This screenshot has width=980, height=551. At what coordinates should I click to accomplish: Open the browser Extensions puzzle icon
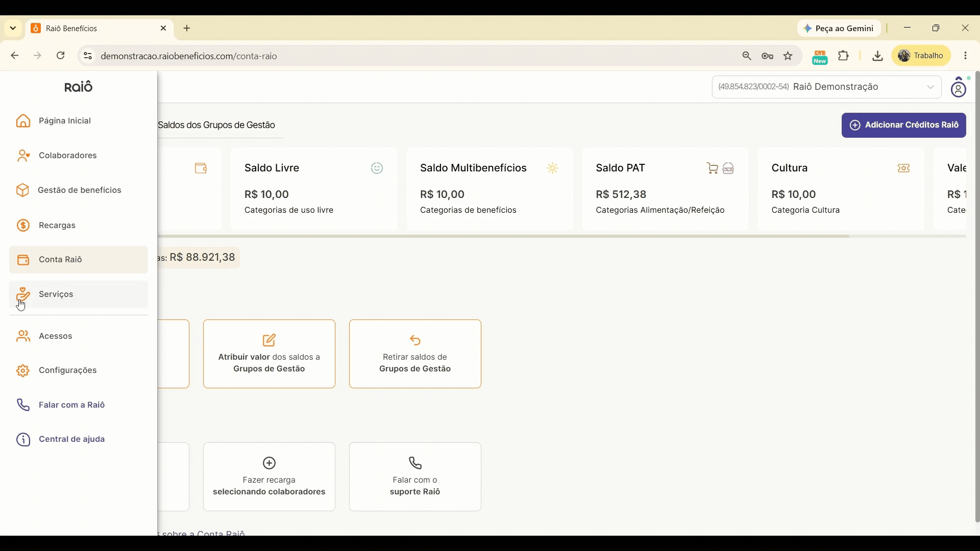point(844,56)
